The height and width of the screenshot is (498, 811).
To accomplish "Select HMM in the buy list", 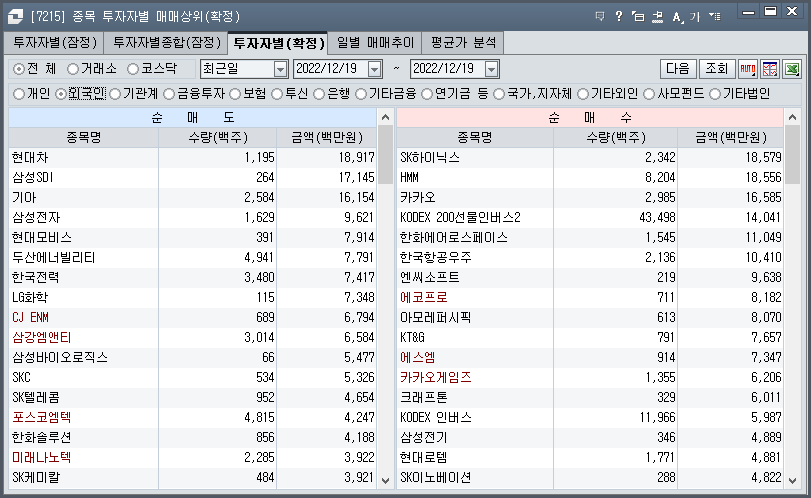I will coord(409,177).
